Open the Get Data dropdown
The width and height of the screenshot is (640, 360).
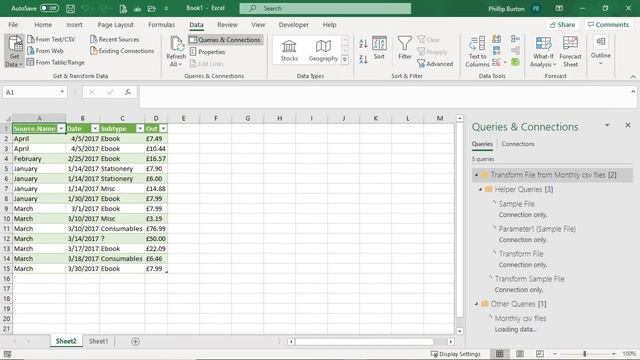14,51
